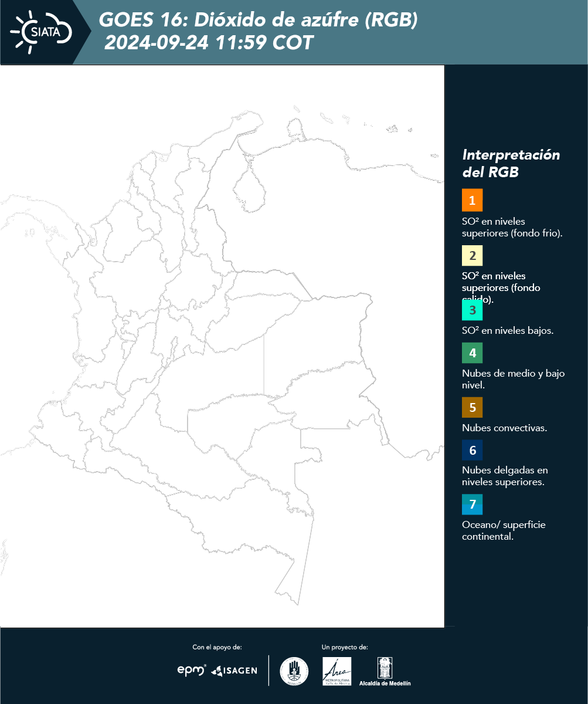Click the label 'Con el apoyo de:'
Image resolution: width=588 pixels, height=704 pixels.
(x=217, y=647)
